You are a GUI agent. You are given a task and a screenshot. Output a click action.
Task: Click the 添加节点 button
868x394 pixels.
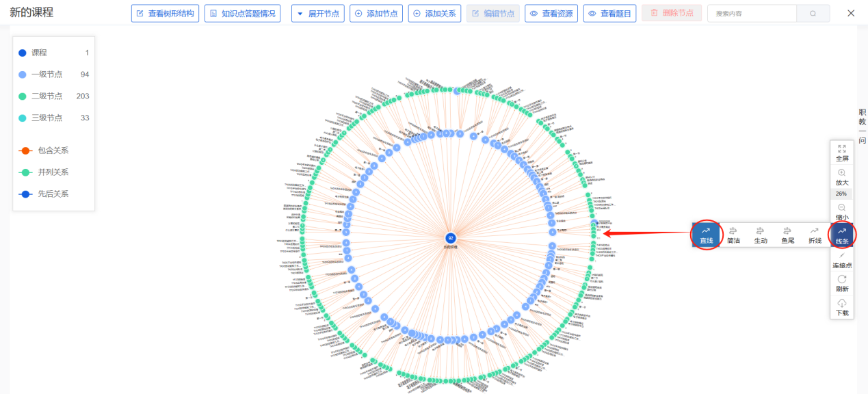[376, 14]
